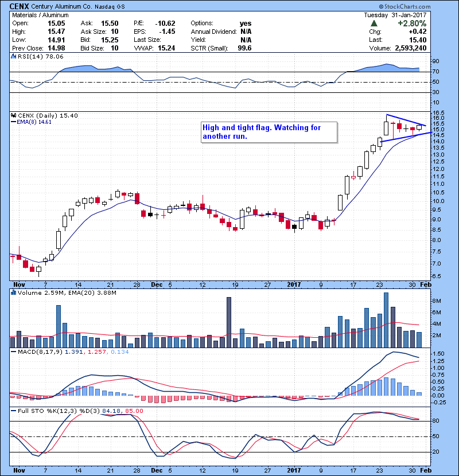This screenshot has width=459, height=476.
Task: Click the Volume 2.59M, EMA(20) 3.88M legend
Action: click(67, 292)
